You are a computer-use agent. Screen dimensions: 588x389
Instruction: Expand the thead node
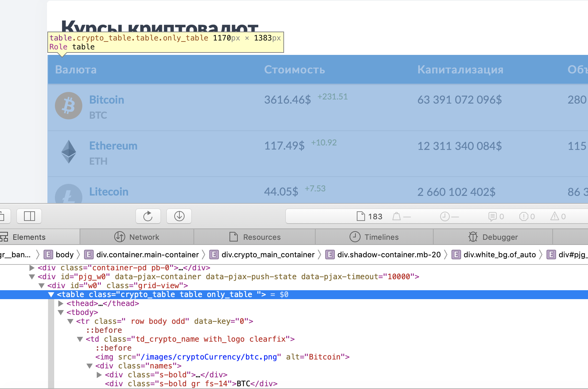tap(61, 303)
